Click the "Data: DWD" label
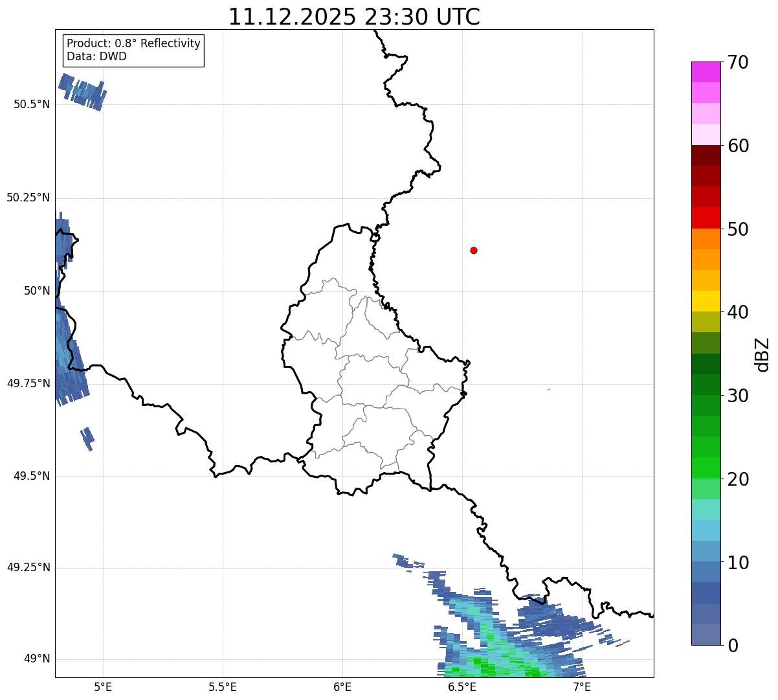This screenshot has width=778, height=700. point(96,56)
